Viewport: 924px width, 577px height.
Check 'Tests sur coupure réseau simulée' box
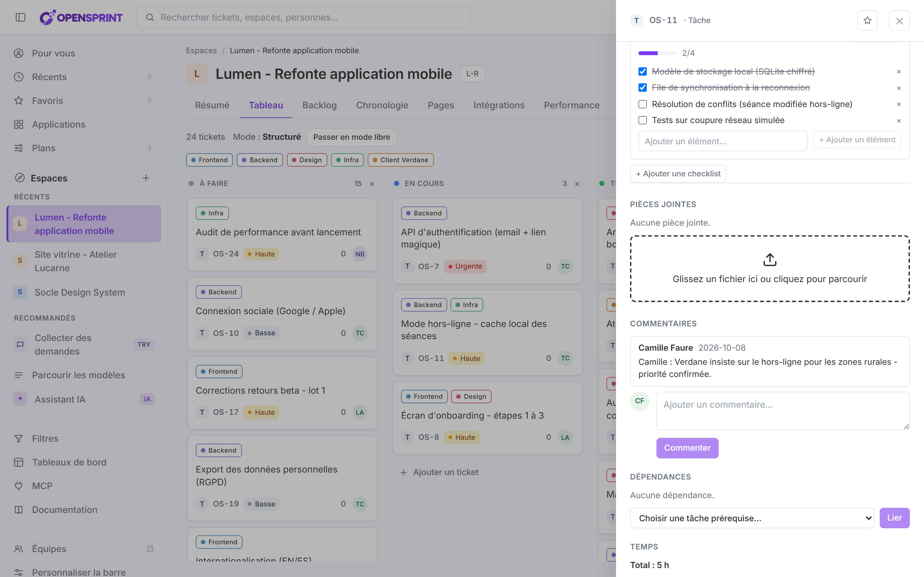coord(643,120)
